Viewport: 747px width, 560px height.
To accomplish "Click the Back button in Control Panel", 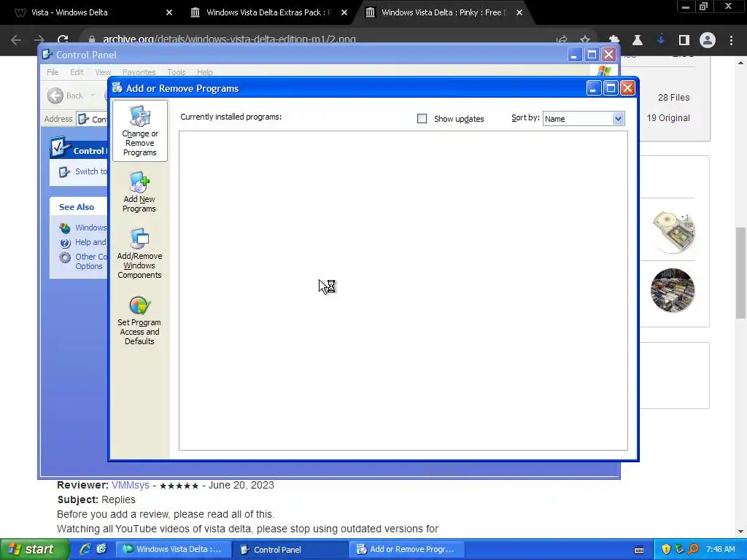I will tap(66, 96).
